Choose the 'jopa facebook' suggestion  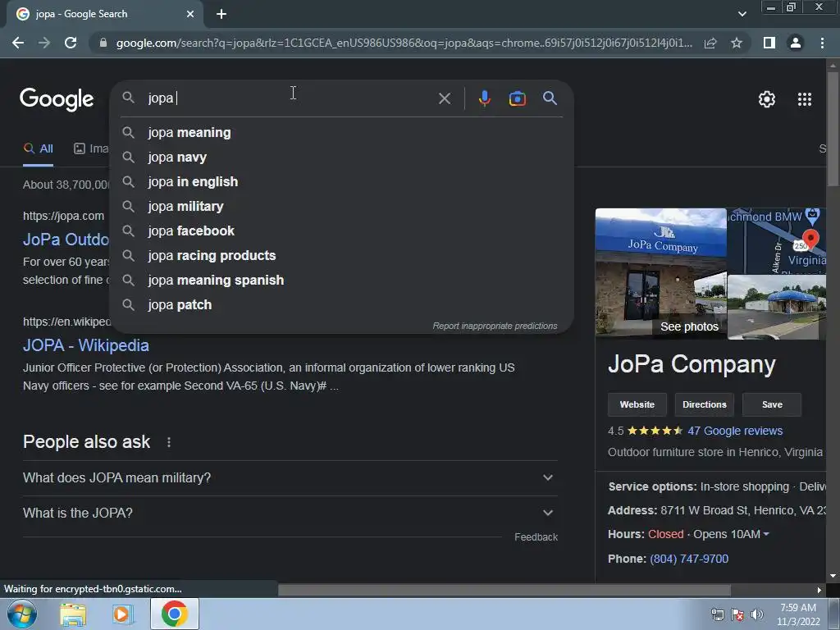point(342,231)
